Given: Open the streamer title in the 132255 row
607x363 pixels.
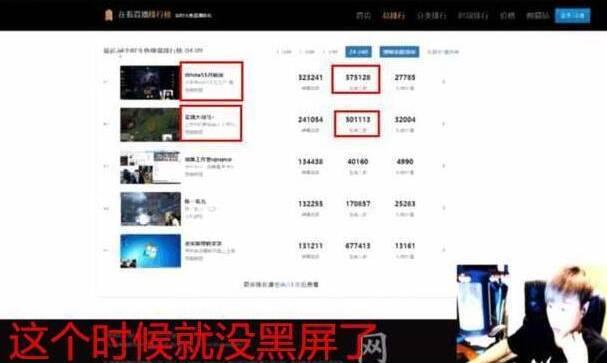Looking at the screenshot, I should click(195, 201).
